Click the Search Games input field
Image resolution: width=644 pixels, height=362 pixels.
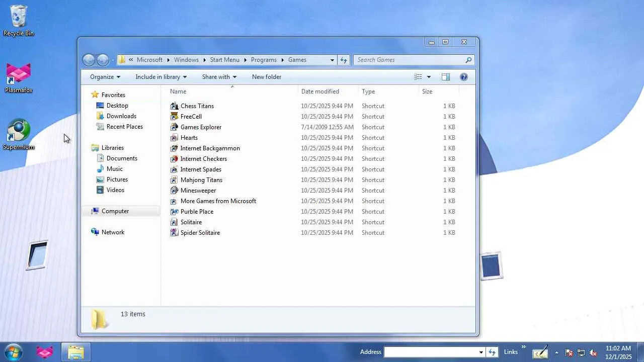409,60
